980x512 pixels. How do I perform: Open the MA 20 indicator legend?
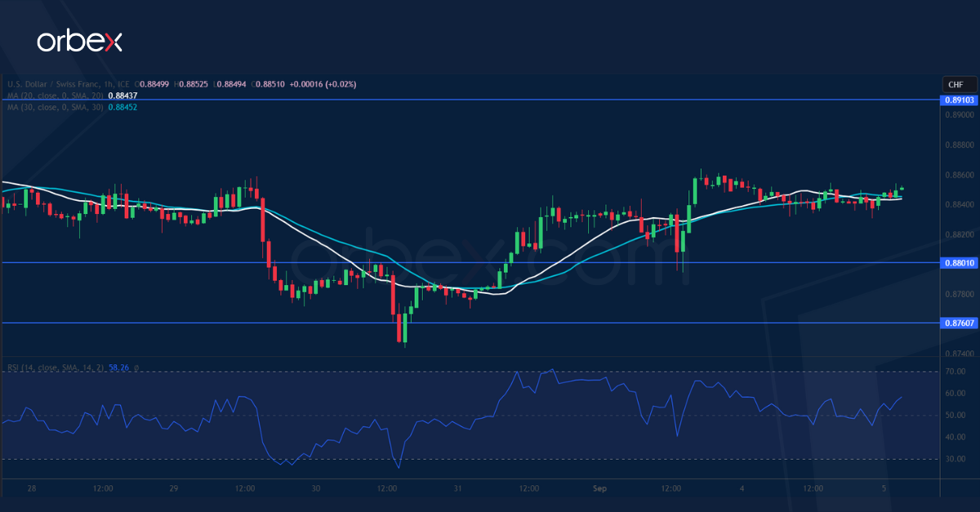tap(54, 96)
